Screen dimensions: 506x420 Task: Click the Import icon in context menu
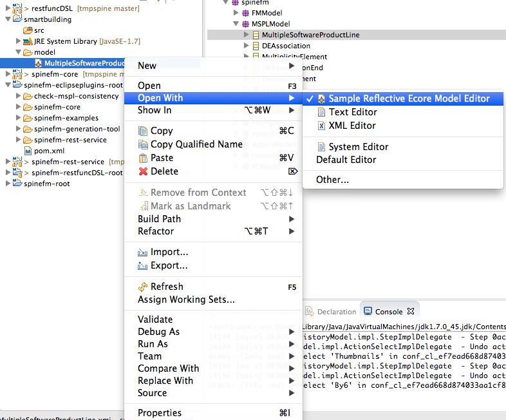coord(142,252)
